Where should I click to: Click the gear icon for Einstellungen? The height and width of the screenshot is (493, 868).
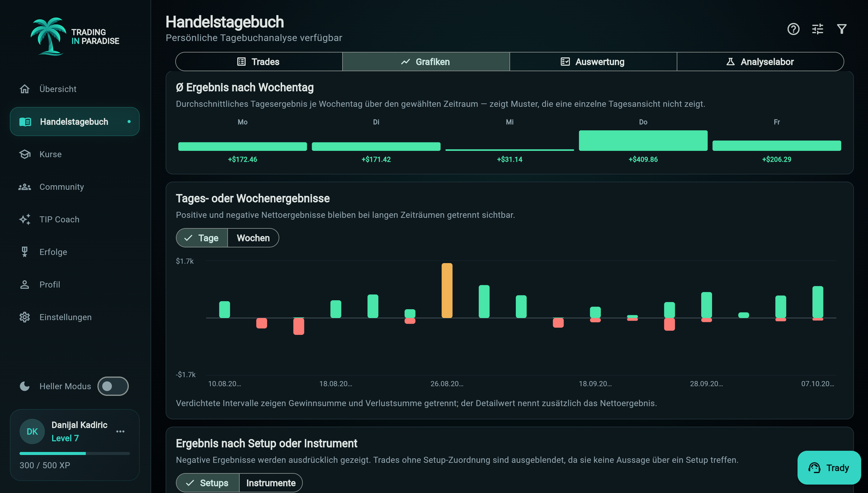tap(25, 317)
